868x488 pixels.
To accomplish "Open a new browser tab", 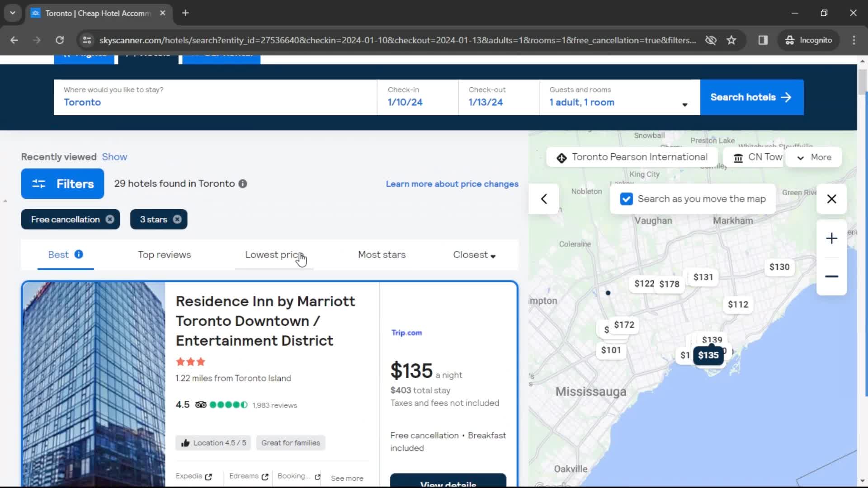I will (x=185, y=13).
